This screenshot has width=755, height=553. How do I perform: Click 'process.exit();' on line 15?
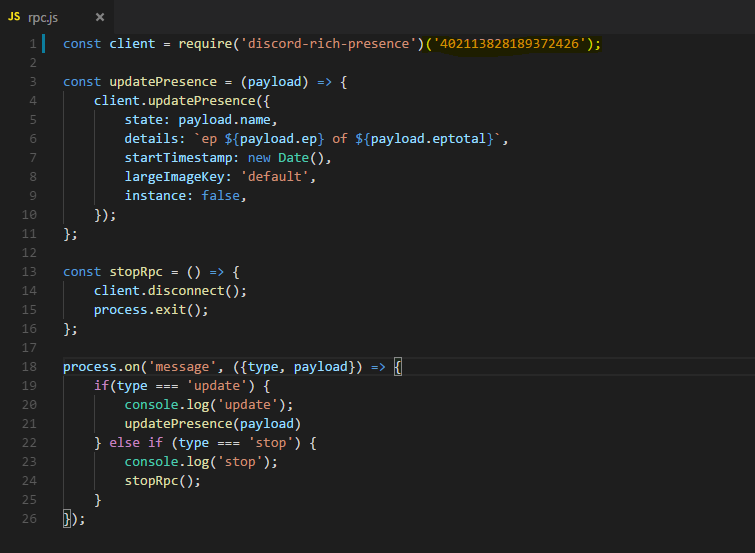(151, 310)
